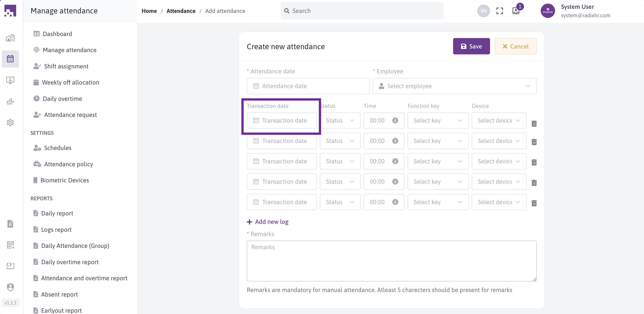Open the analytics chart icon in left rail

(x=10, y=102)
